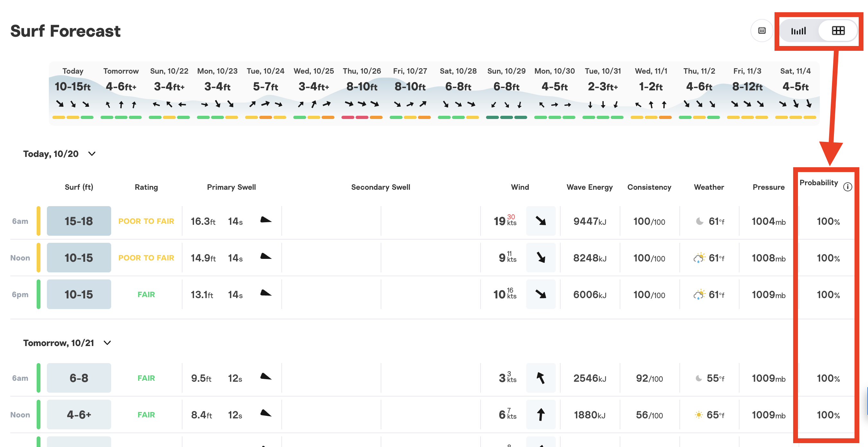Click POOR TO FAIR rating at 6am

tap(146, 221)
